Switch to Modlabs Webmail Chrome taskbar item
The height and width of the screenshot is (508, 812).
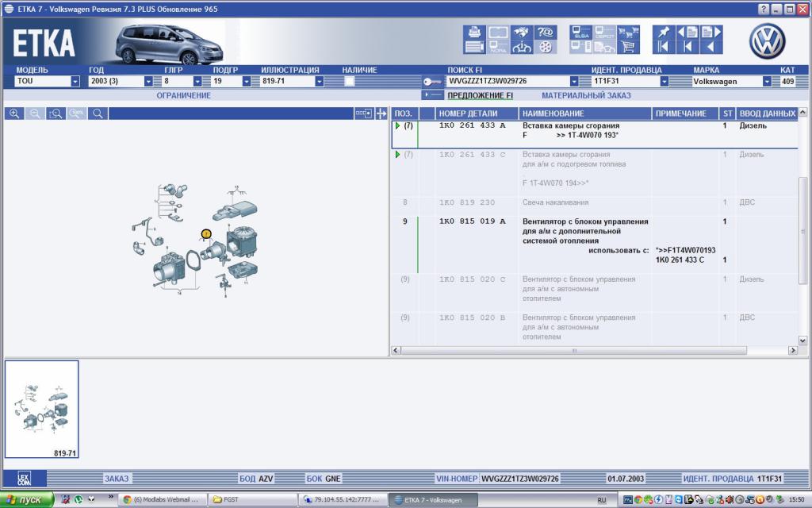click(x=162, y=500)
